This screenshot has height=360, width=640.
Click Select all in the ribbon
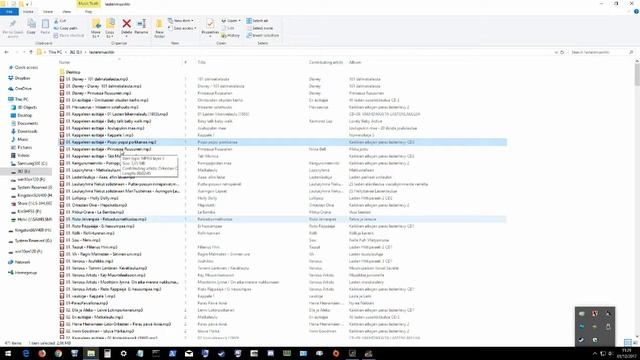[257, 21]
